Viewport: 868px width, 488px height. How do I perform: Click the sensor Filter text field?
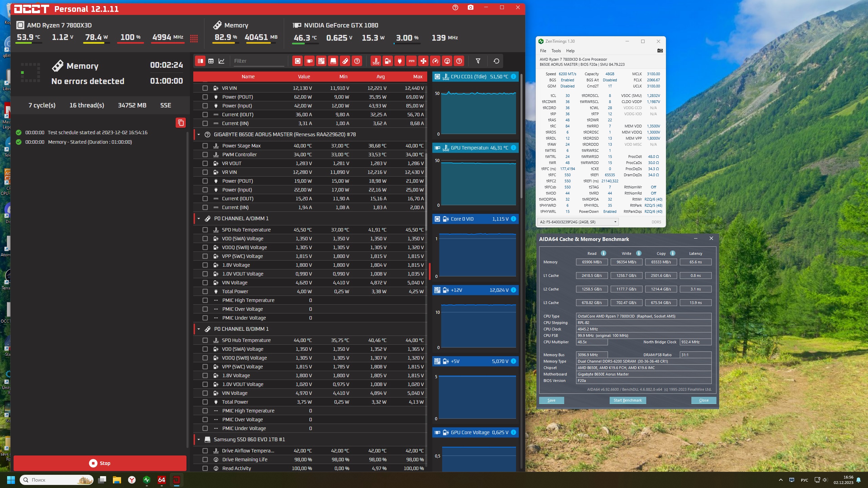pyautogui.click(x=258, y=61)
